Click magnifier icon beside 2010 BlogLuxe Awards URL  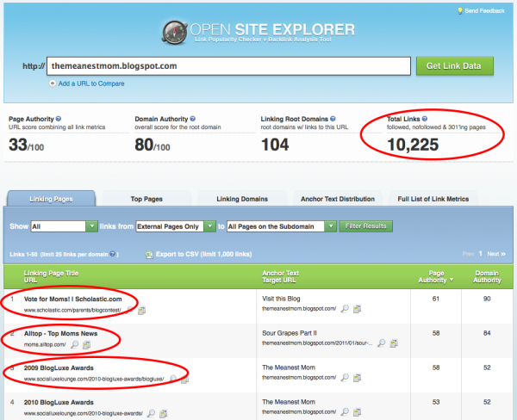(x=151, y=413)
